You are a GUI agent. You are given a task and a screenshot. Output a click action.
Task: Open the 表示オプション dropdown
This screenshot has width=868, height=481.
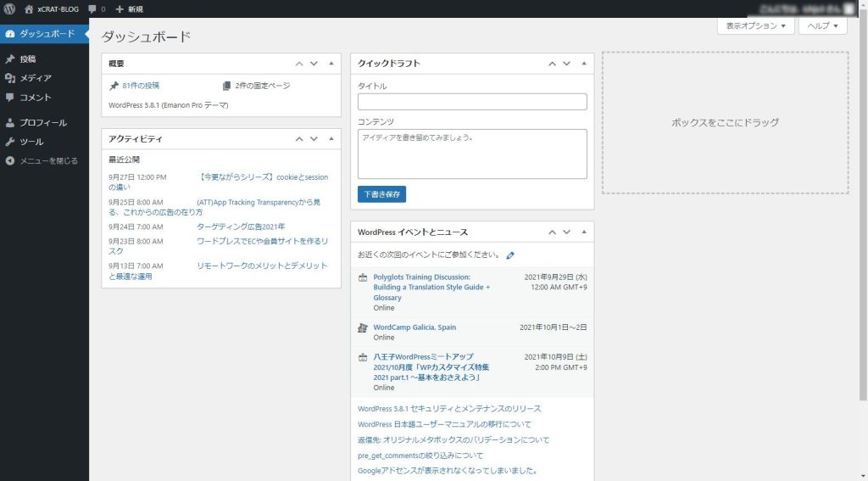[x=755, y=26]
